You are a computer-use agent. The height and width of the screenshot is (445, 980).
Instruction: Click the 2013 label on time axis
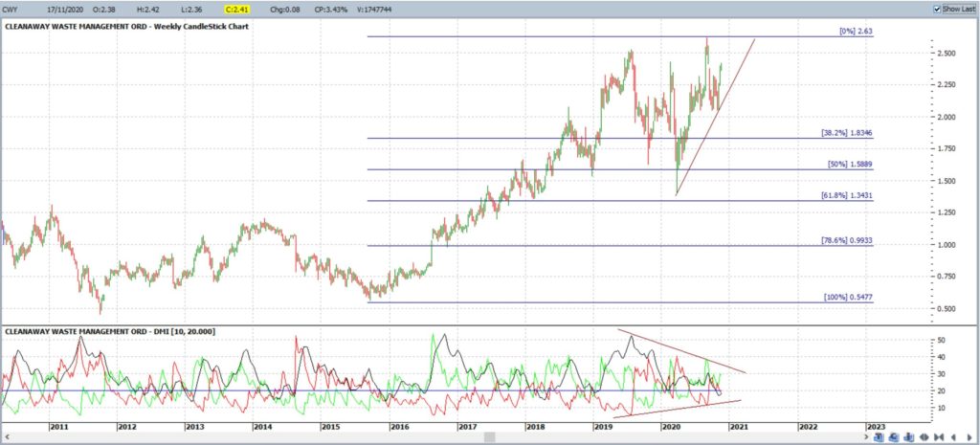[195, 426]
